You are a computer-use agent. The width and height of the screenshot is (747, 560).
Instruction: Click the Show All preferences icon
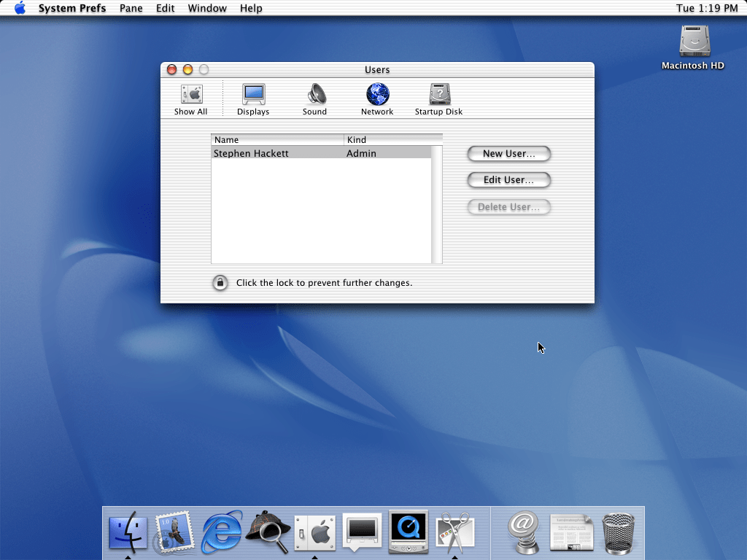pyautogui.click(x=190, y=99)
